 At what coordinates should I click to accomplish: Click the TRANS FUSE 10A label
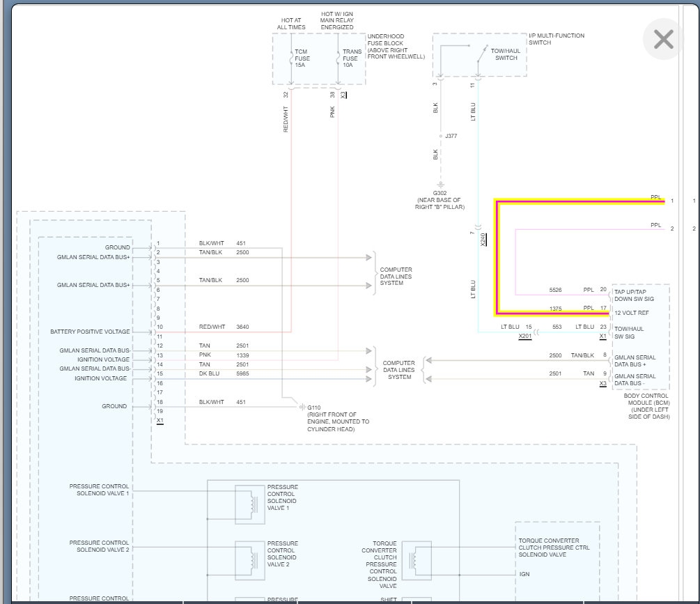pos(352,59)
